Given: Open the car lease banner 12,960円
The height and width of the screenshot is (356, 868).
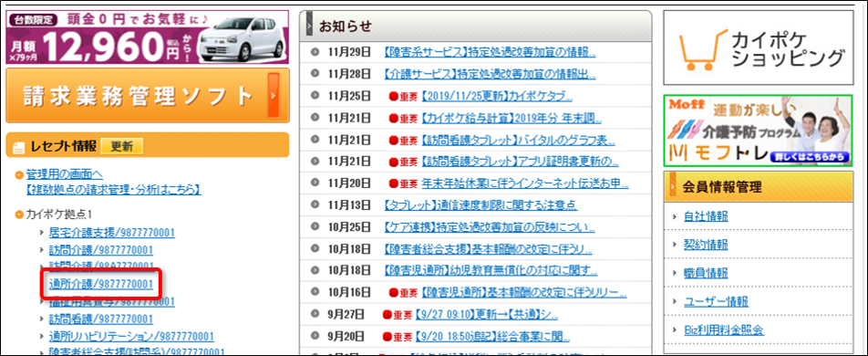Looking at the screenshot, I should point(148,37).
